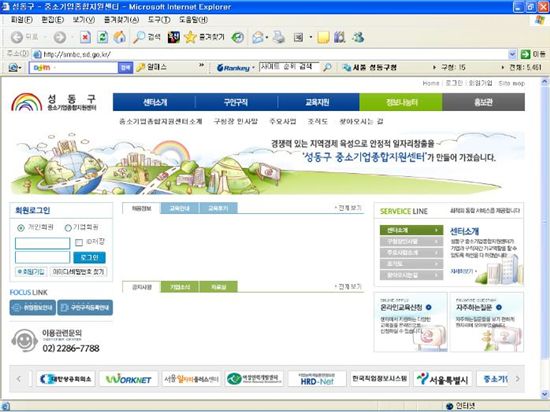Click the Print toolbar icon

[279, 37]
